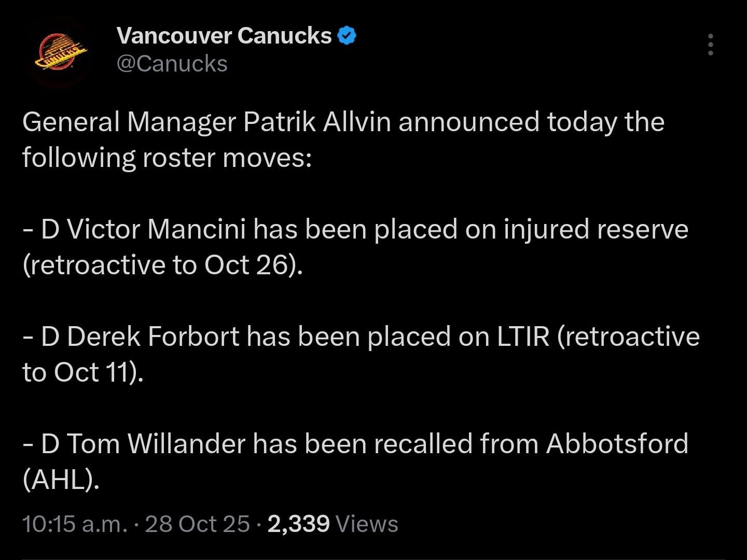
Task: Open the @Canucks handle link
Action: [172, 64]
